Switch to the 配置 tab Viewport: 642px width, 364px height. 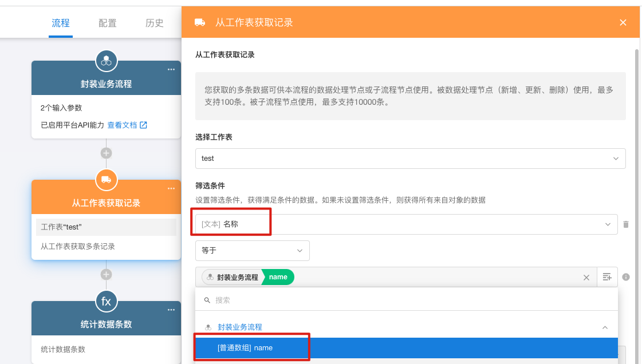(x=107, y=23)
